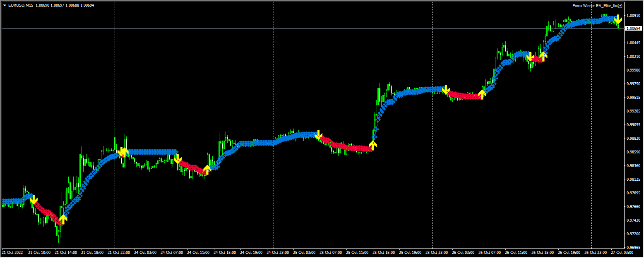Click the current price label 1.00694
644x258 pixels.
pyautogui.click(x=633, y=28)
